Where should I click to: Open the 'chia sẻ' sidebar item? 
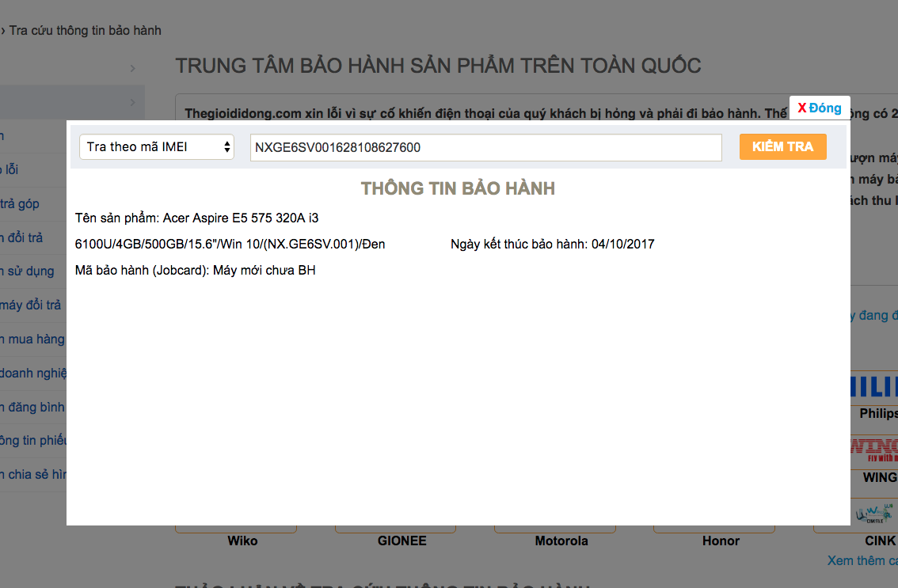click(33, 475)
